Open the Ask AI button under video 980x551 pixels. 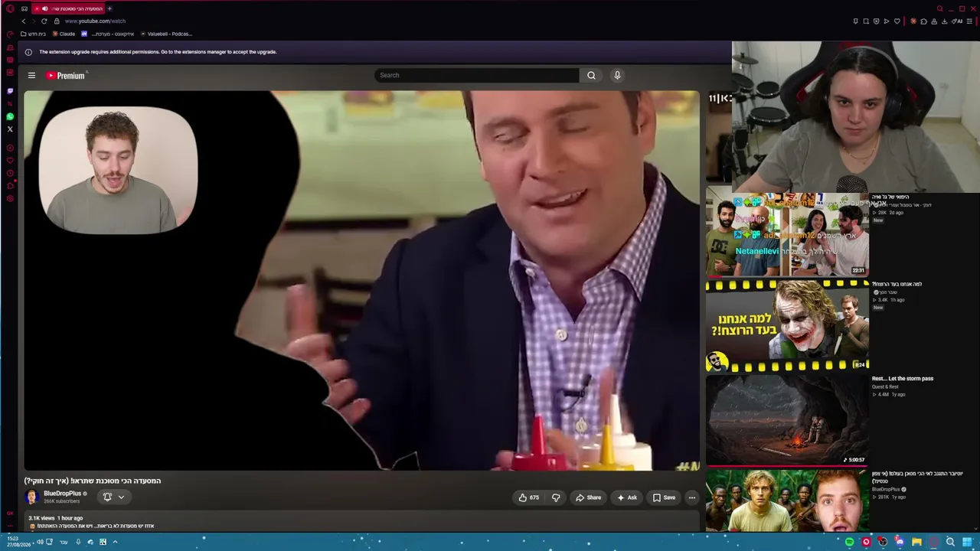(627, 497)
